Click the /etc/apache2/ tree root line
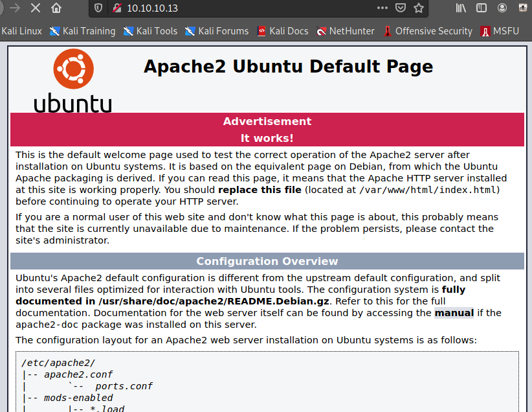The image size is (532, 412). [x=58, y=363]
